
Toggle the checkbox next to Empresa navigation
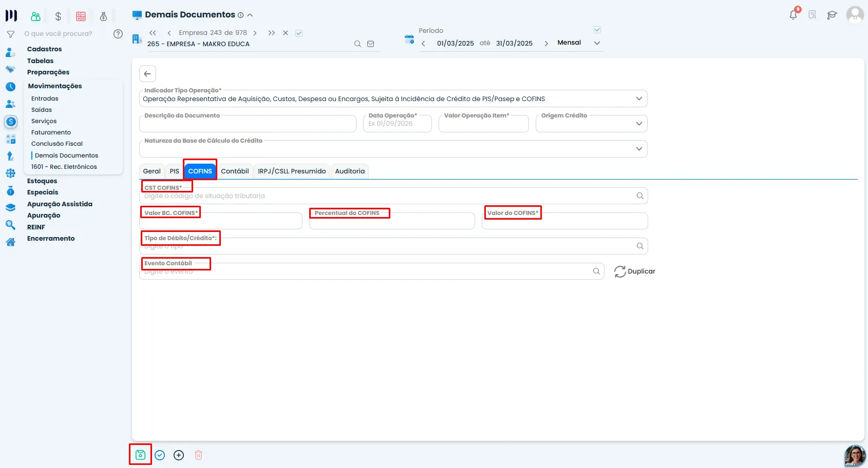pos(299,33)
